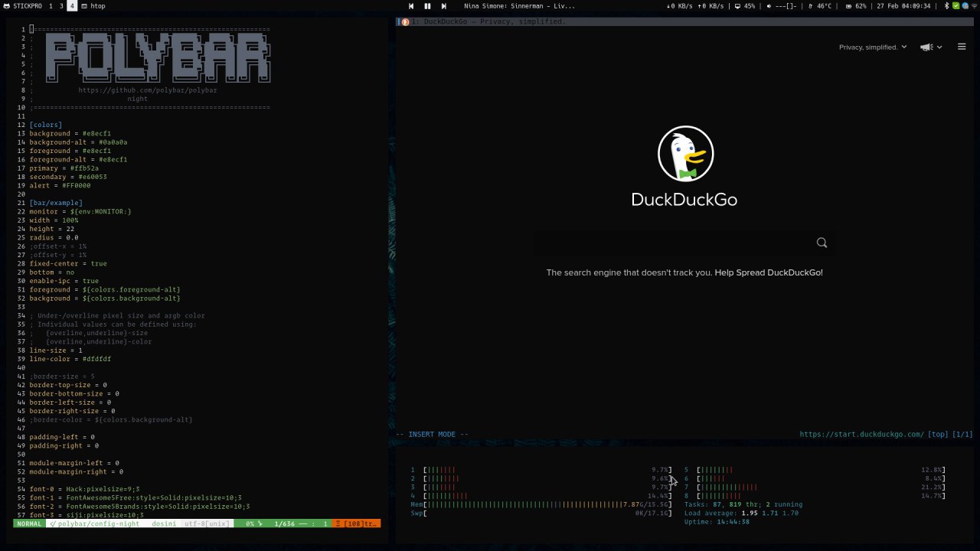This screenshot has height=551, width=980.
Task: Click the volume speaker icon in polybar
Action: coord(769,6)
